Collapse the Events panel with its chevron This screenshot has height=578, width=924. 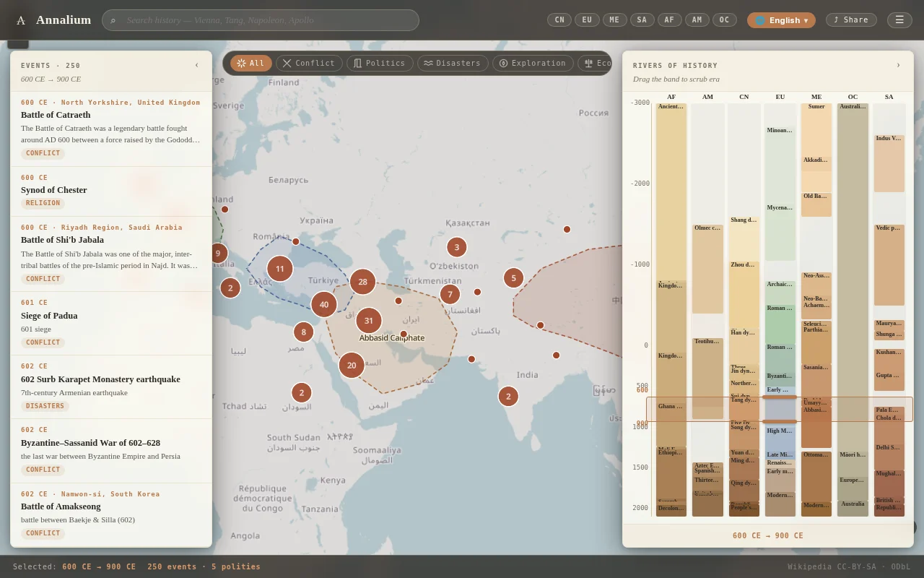(x=196, y=65)
